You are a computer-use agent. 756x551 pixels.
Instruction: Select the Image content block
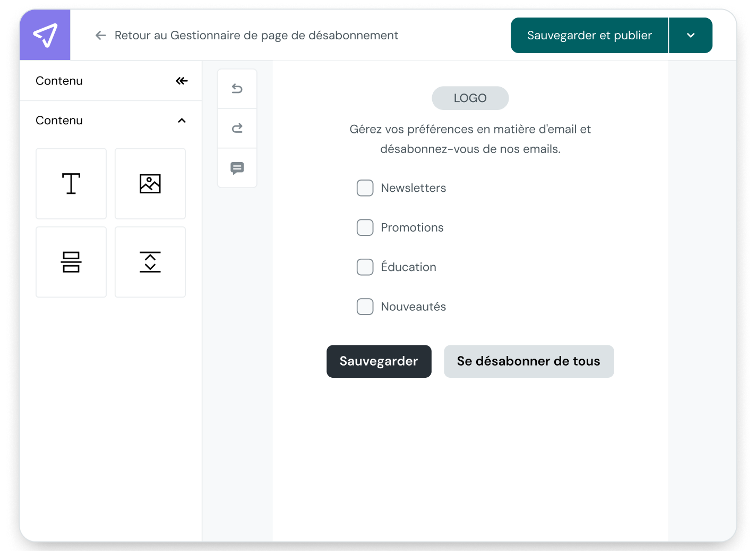(x=150, y=183)
